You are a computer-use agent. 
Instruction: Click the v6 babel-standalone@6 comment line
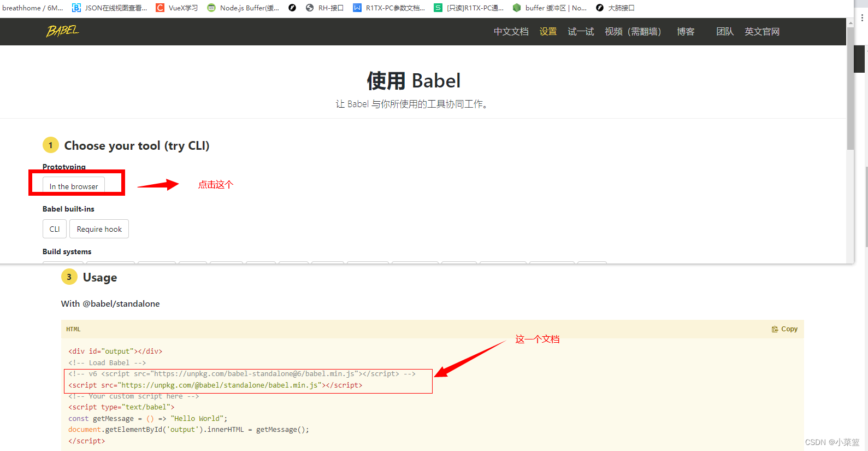242,374
